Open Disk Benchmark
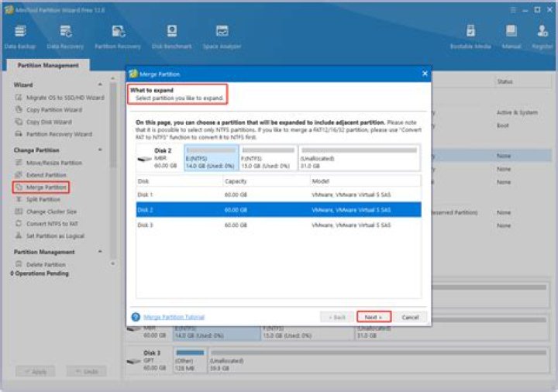558x392 pixels. coord(171,37)
